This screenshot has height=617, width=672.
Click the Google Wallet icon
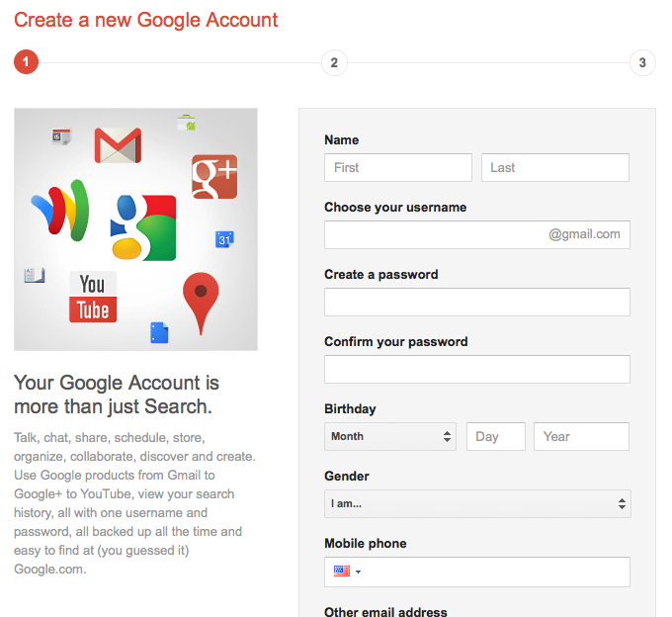(x=60, y=210)
